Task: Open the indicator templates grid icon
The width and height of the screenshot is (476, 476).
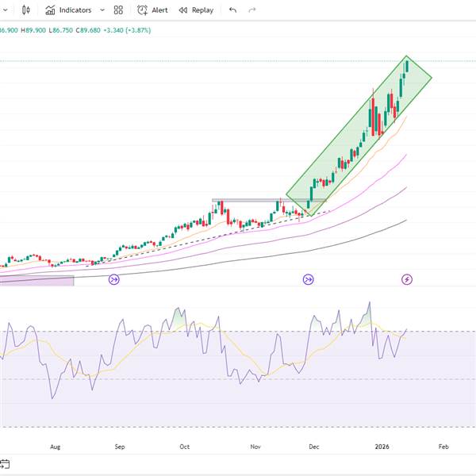Action: 118,10
